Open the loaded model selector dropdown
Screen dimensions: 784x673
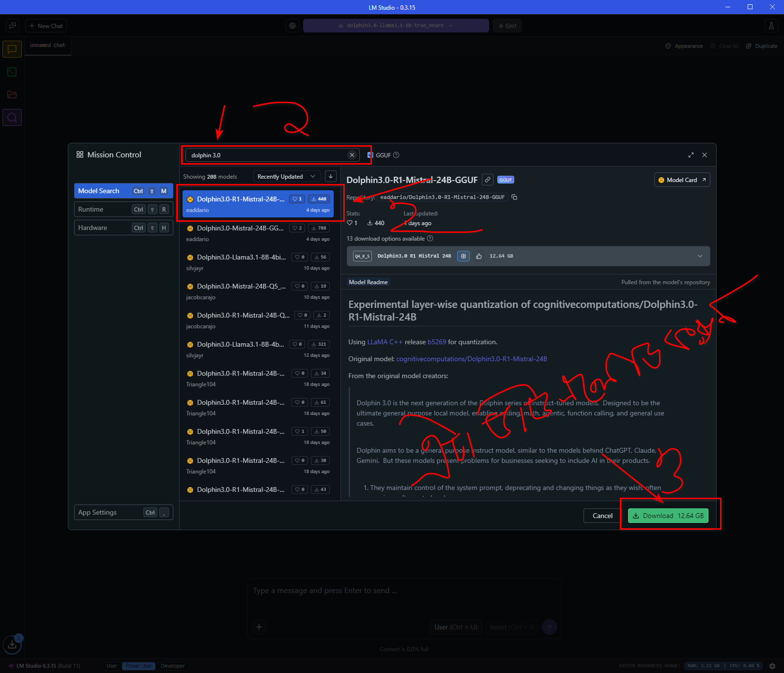point(396,26)
